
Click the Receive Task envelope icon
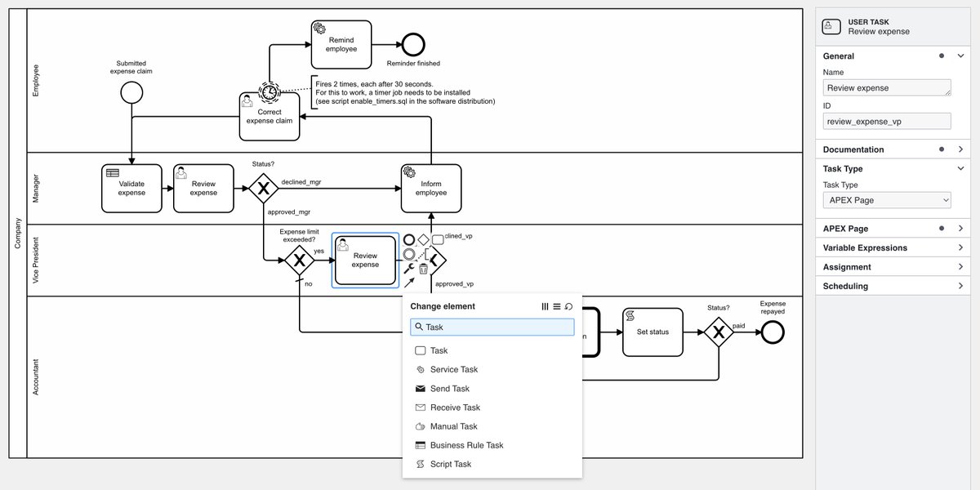(420, 408)
